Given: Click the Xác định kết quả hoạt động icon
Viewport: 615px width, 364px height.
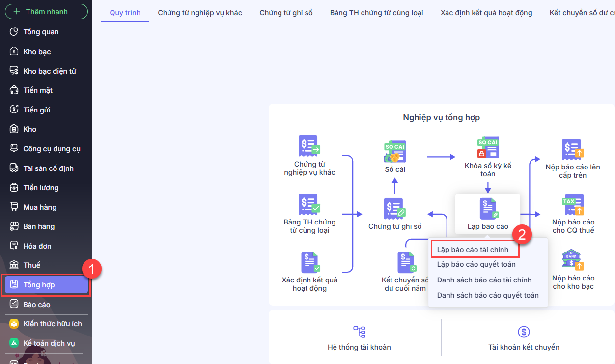Looking at the screenshot, I should click(x=309, y=263).
